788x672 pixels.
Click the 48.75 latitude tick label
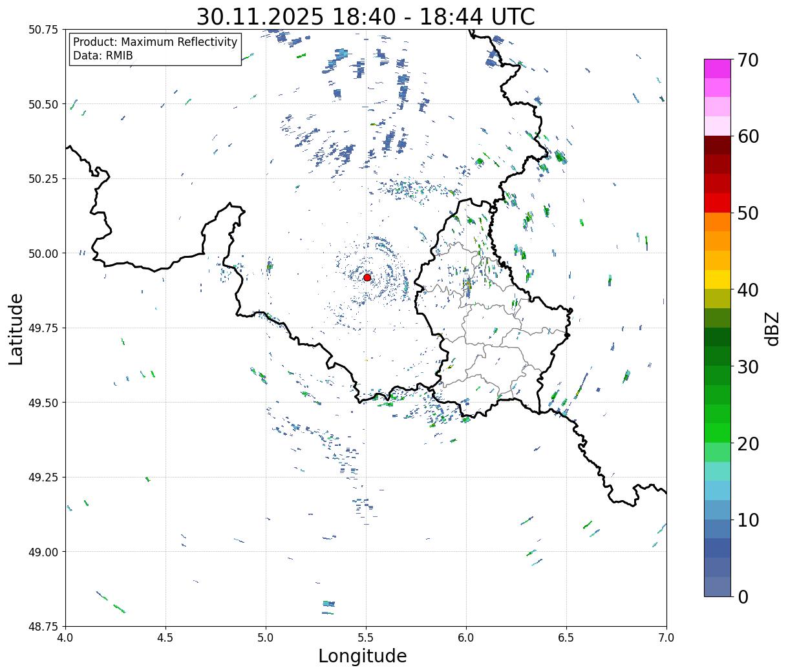tap(43, 627)
